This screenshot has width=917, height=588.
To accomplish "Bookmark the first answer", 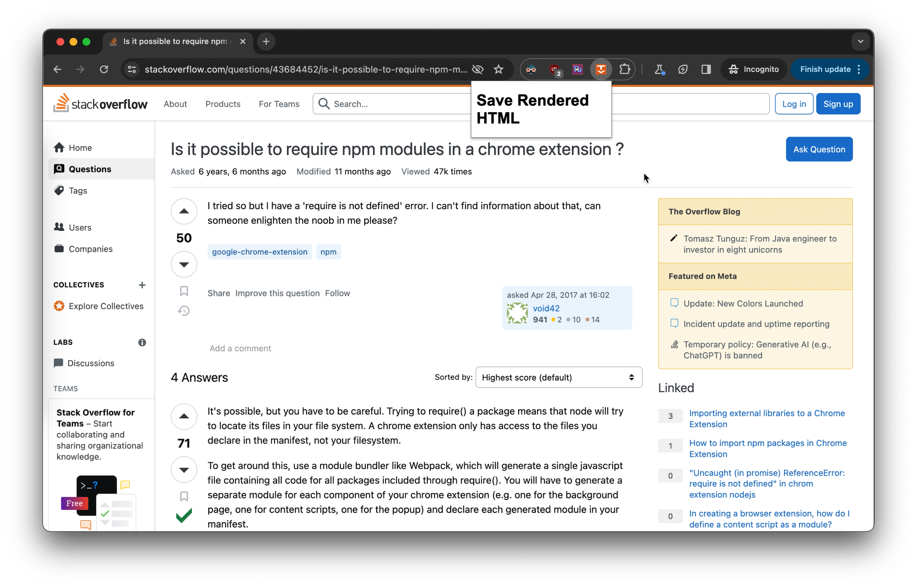I will 184,497.
